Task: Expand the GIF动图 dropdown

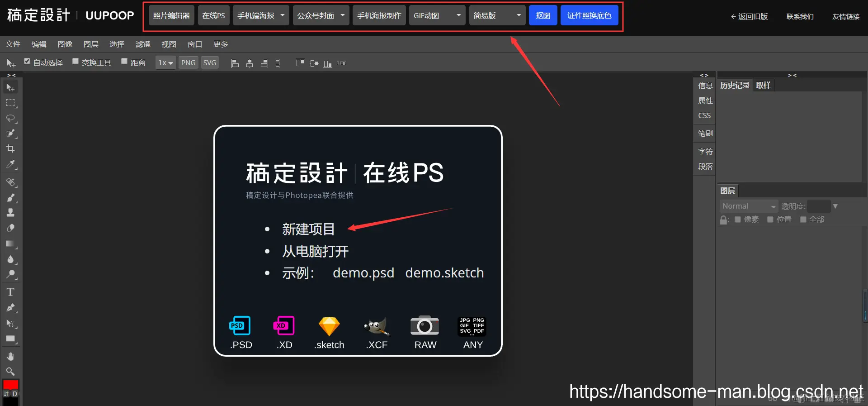Action: pos(437,15)
